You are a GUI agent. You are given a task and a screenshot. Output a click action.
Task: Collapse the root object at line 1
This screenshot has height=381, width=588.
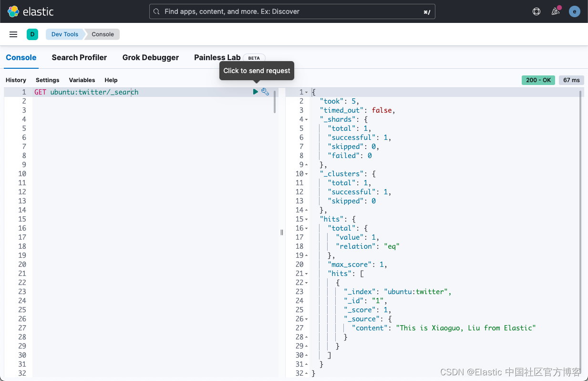click(x=307, y=92)
